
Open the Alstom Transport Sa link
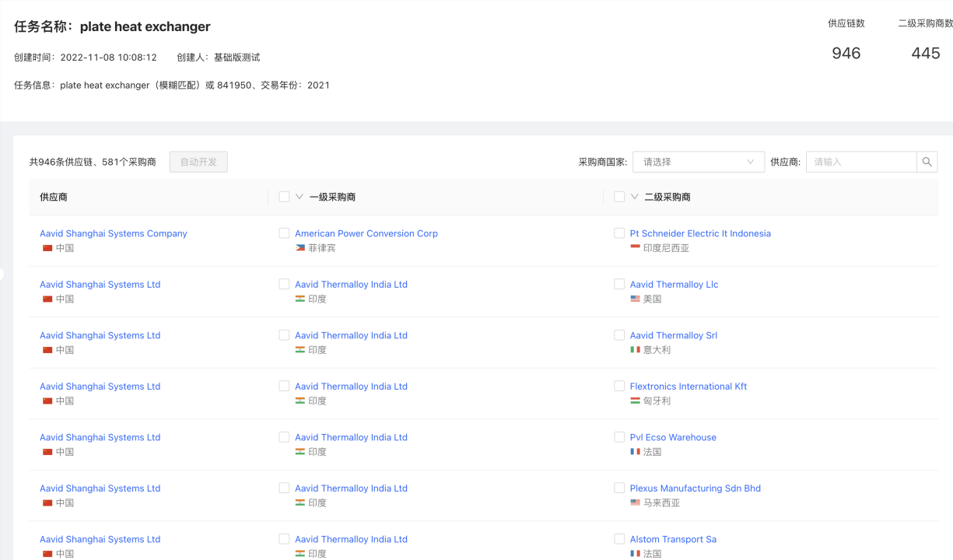673,539
